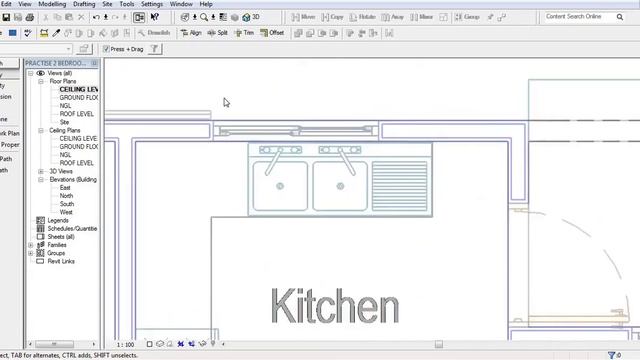Collapse the Elevations node
The image size is (640, 360).
tap(41, 180)
